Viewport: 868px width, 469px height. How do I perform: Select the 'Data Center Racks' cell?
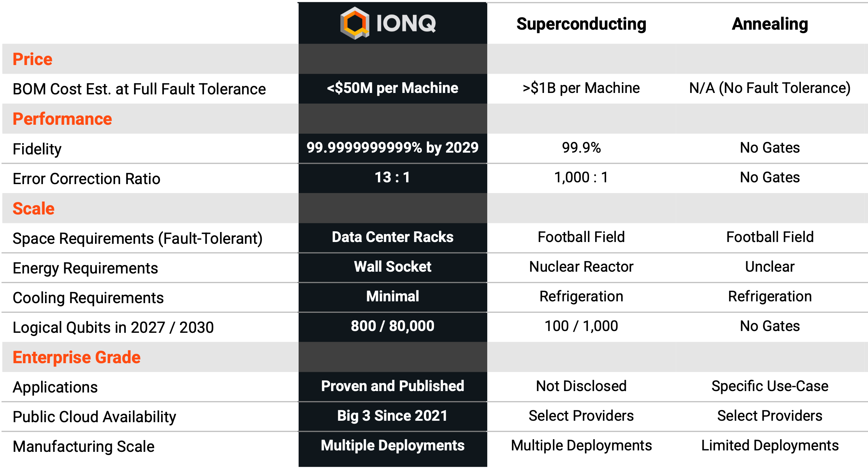pyautogui.click(x=392, y=237)
